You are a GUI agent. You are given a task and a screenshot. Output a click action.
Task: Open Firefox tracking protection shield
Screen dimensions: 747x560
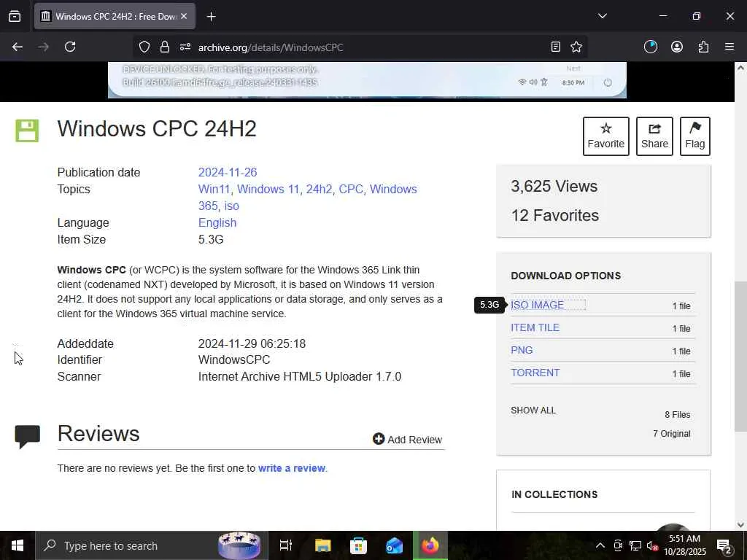coord(144,47)
